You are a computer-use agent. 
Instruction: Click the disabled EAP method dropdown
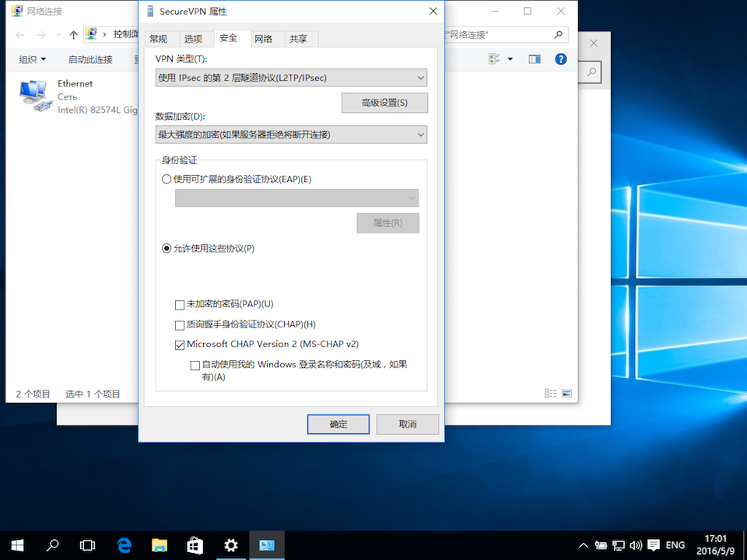click(296, 198)
